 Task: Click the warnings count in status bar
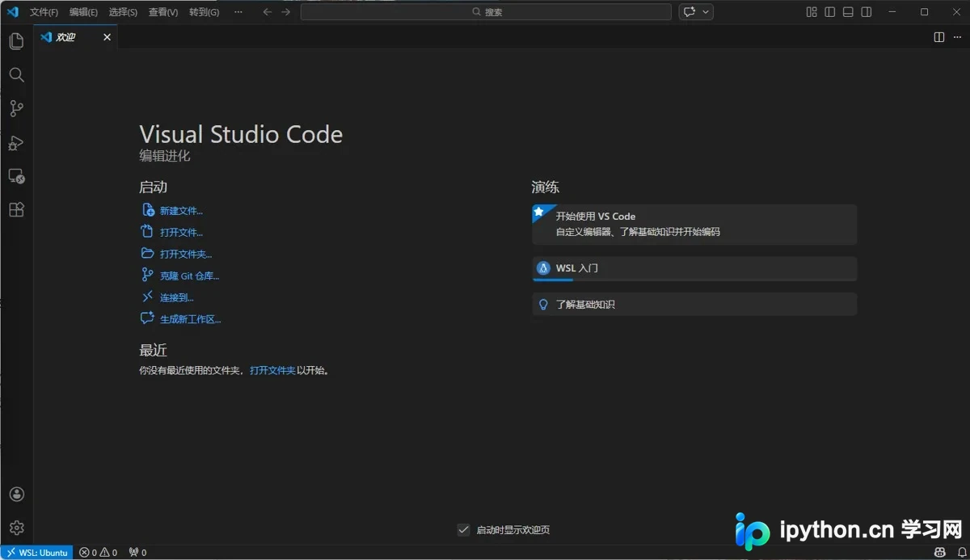coord(109,553)
